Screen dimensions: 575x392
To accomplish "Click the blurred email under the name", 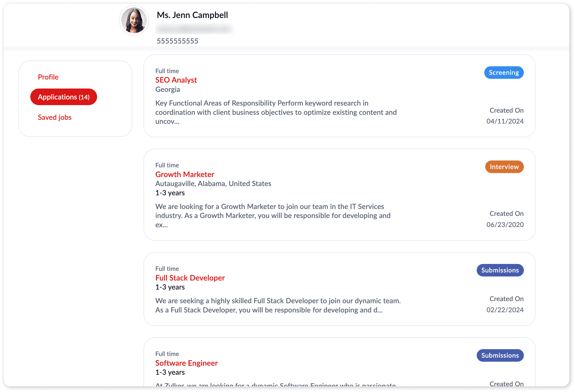I will click(x=194, y=29).
